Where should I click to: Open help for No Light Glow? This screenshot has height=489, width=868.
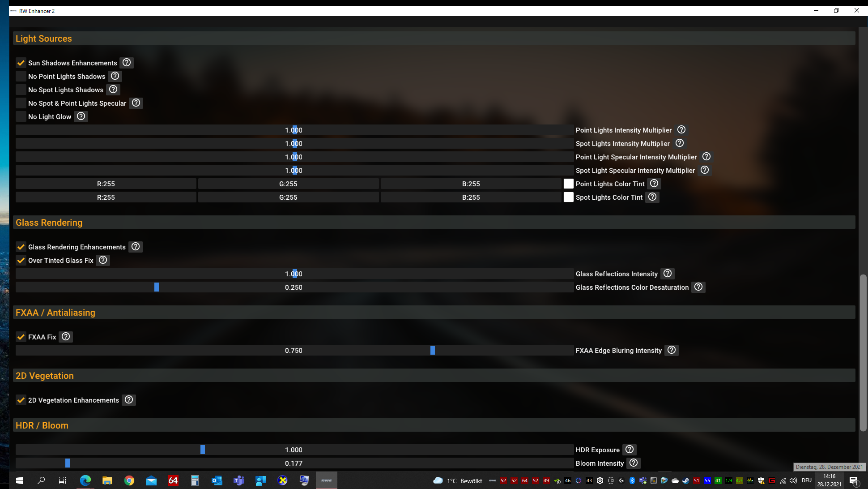(81, 116)
